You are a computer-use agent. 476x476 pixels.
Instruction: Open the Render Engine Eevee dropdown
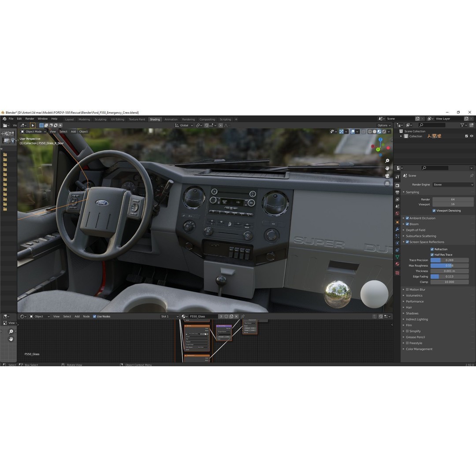click(x=453, y=185)
